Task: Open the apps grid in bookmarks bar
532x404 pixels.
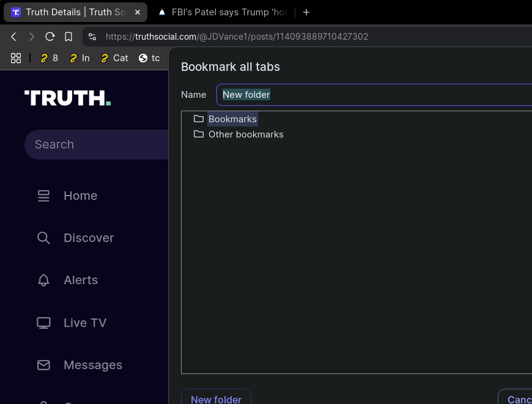Action: click(16, 58)
